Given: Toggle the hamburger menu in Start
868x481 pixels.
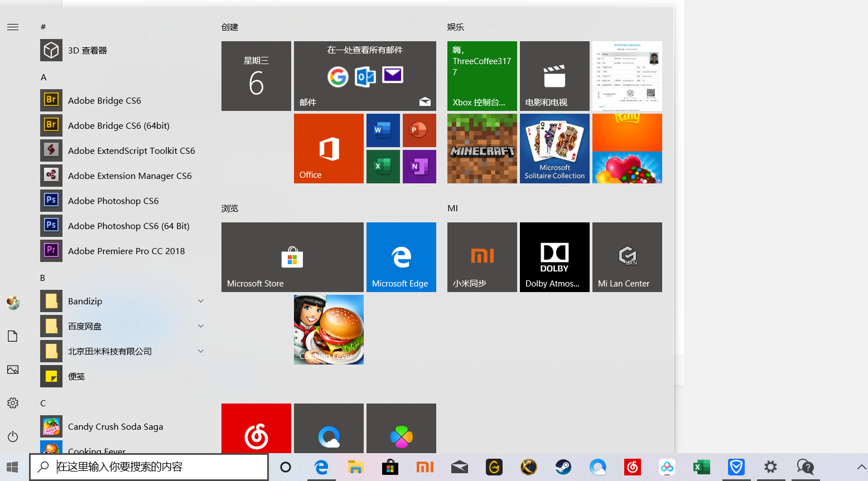Looking at the screenshot, I should (x=13, y=27).
